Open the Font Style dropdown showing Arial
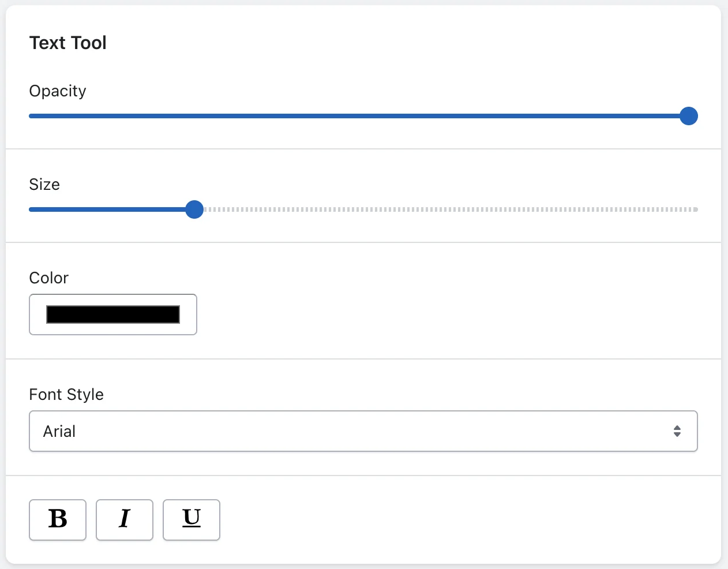 coord(363,431)
